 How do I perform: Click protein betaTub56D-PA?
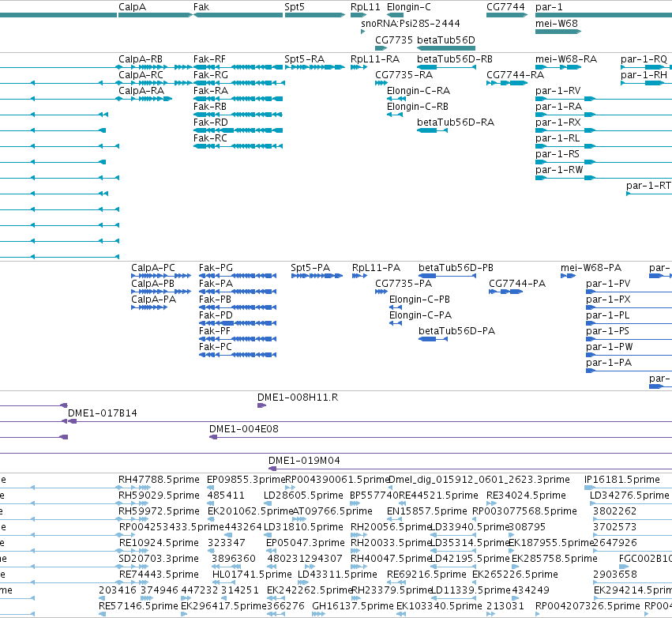pos(434,339)
